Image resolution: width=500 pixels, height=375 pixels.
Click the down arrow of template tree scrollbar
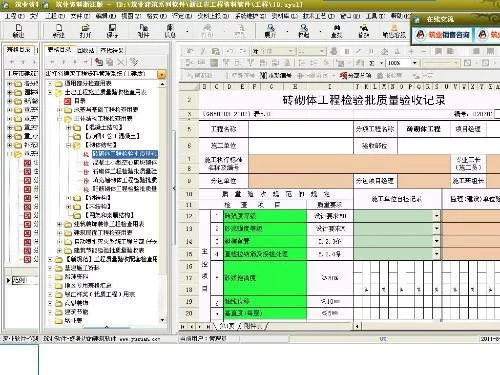click(162, 320)
